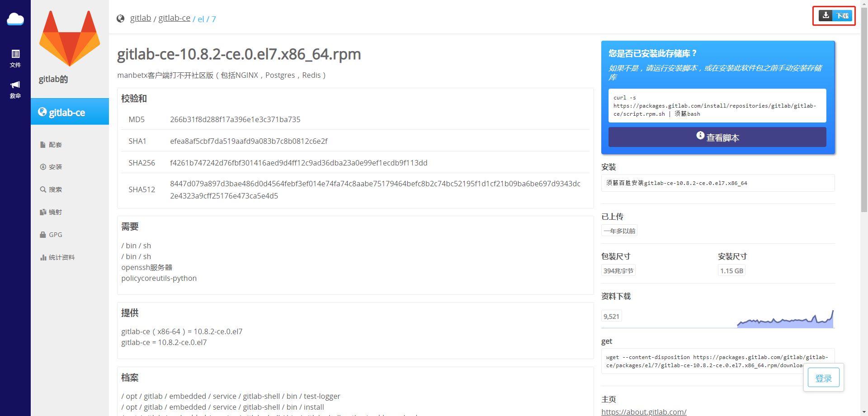This screenshot has width=868, height=416.
Task: Click the el segment in the breadcrumb path
Action: (201, 19)
